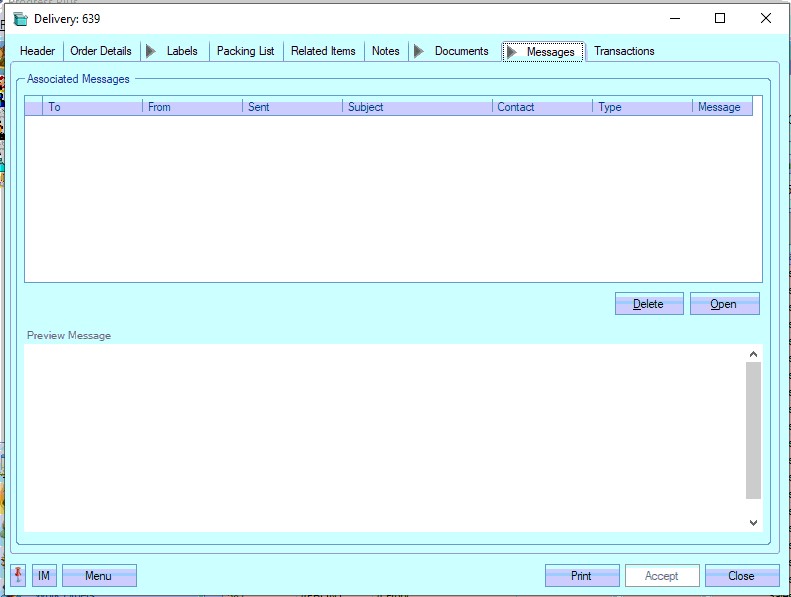Expand the Menu button
The height and width of the screenshot is (597, 791).
[x=99, y=576]
